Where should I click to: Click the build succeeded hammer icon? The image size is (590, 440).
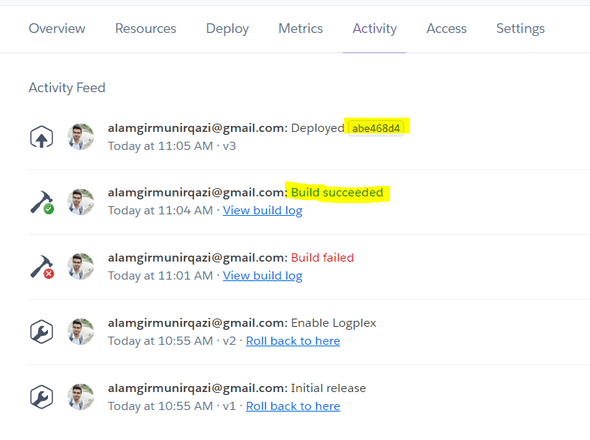pos(42,202)
